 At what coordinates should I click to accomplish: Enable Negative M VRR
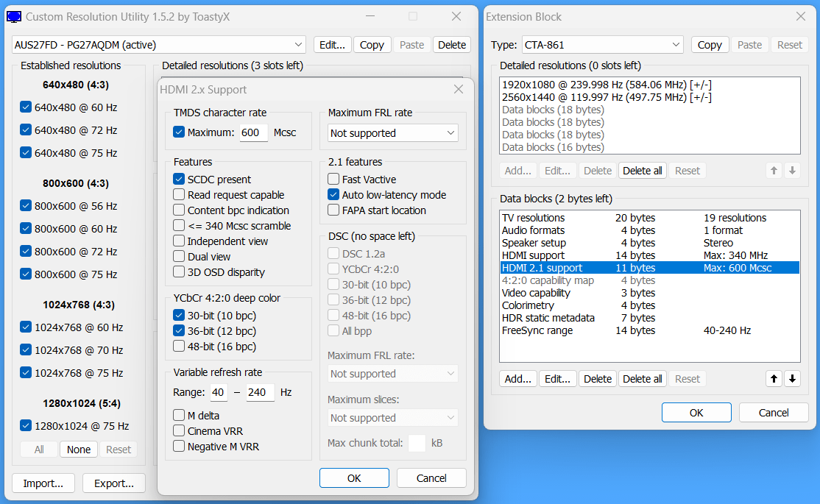click(x=179, y=447)
